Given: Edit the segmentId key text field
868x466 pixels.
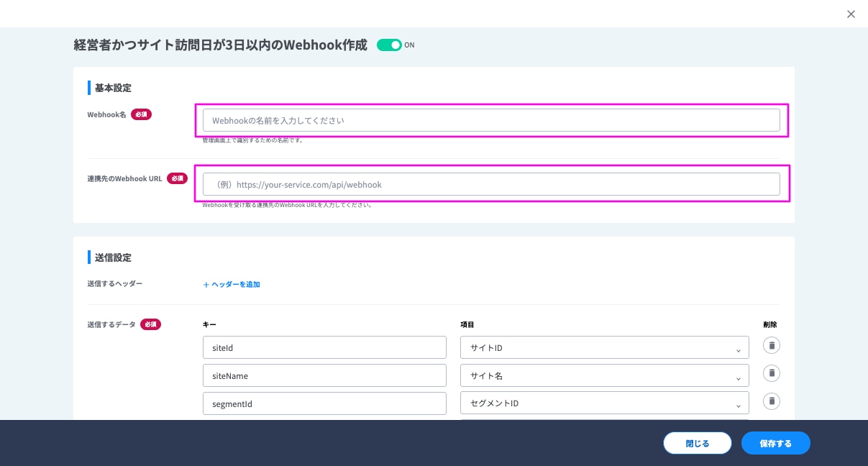Looking at the screenshot, I should click(x=324, y=403).
